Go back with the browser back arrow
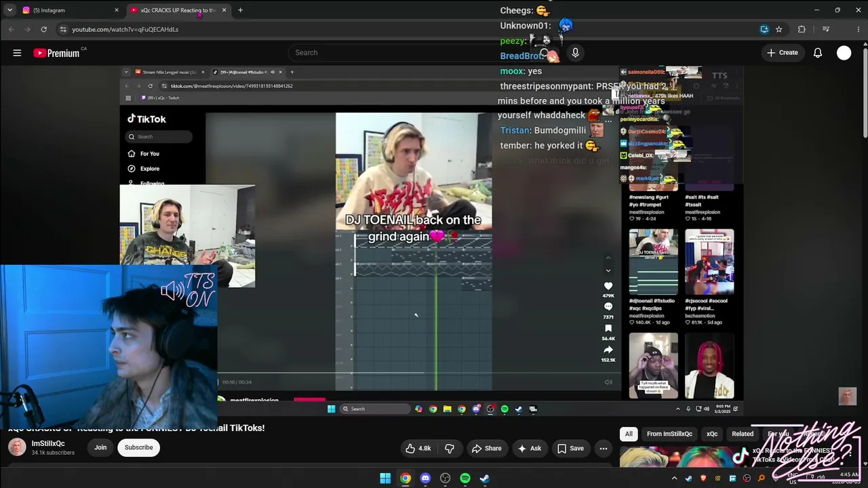 (x=12, y=29)
